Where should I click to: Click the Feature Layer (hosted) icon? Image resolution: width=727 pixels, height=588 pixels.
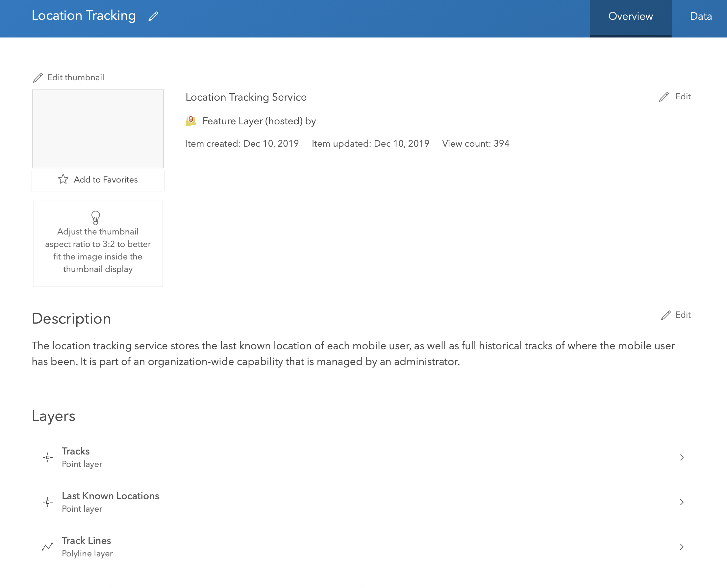pyautogui.click(x=192, y=121)
